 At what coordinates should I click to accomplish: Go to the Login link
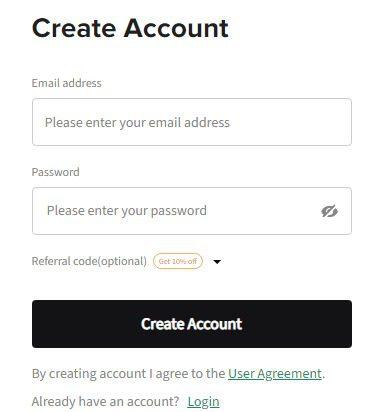[x=203, y=402]
